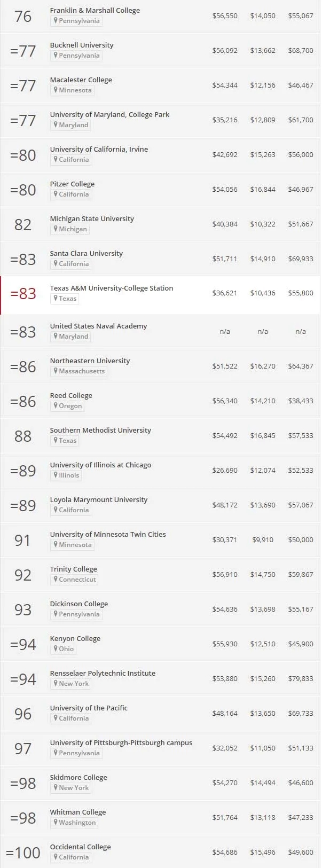
Task: Click the pin icon in Massachusetts tag
Action: tap(56, 371)
